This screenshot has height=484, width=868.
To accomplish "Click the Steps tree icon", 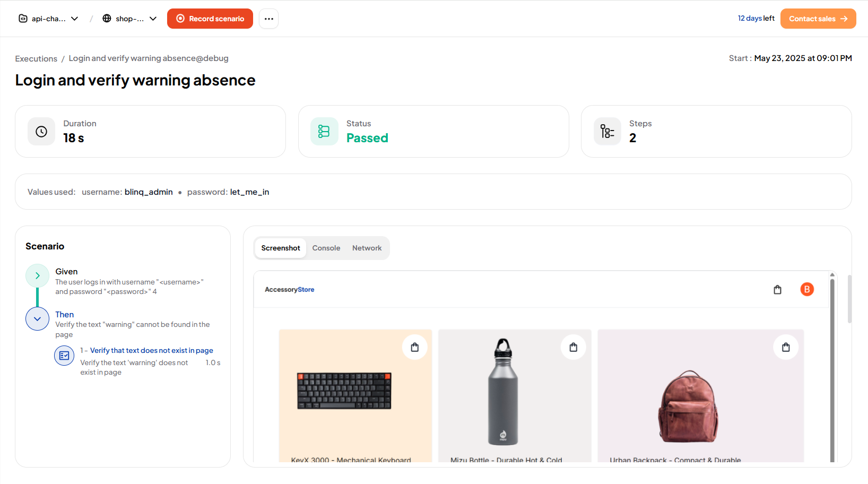I will (x=607, y=132).
